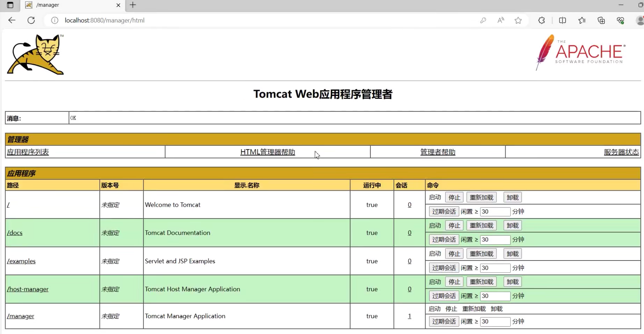Image resolution: width=644 pixels, height=334 pixels.
Task: Open session count 0 for /host-manager
Action: tap(409, 289)
